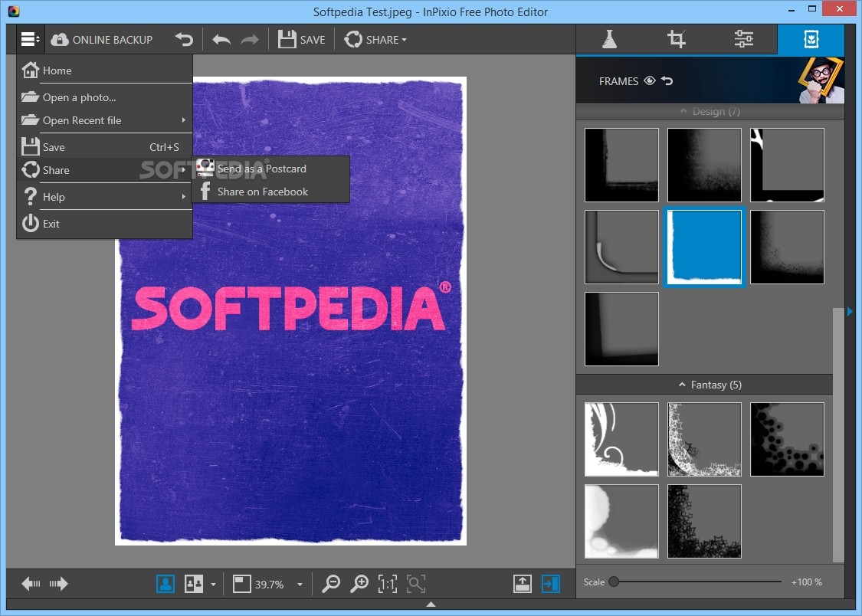The width and height of the screenshot is (862, 616).
Task: Switch to the Frames tab
Action: [811, 39]
